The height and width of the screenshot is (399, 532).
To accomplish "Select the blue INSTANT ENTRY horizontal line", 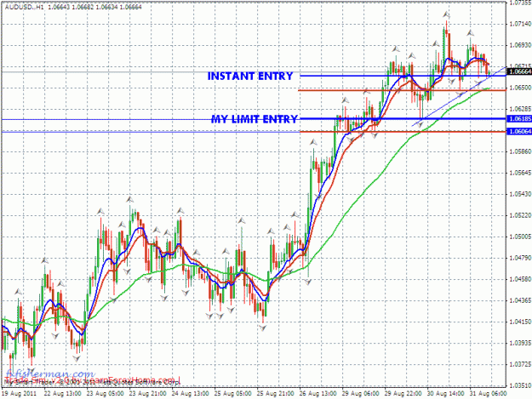I will (x=403, y=76).
